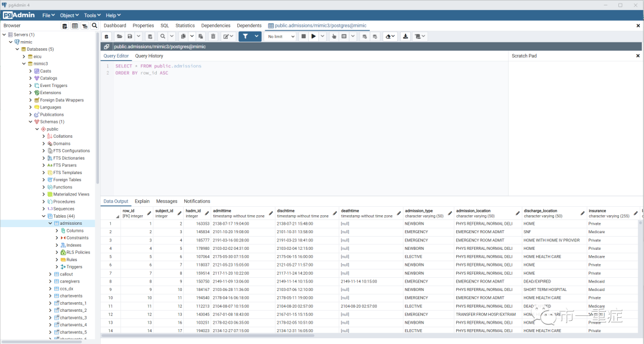644x344 pixels.
Task: Open the Help menu
Action: point(113,15)
